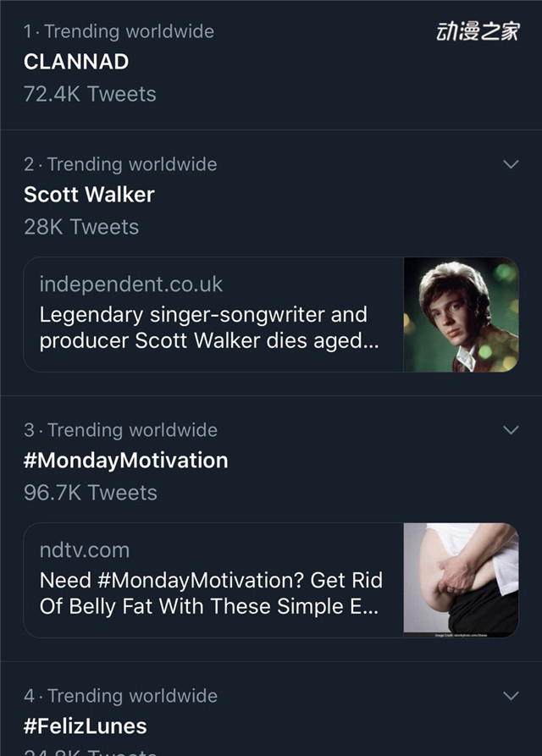Open the independent.co.uk article card
Viewport: 542px width, 756px height.
click(x=271, y=314)
